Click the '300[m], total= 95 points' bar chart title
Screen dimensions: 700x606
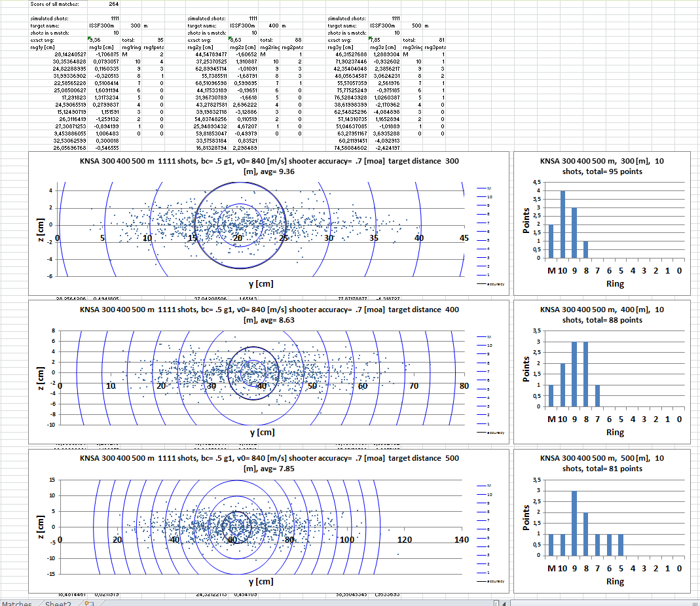coord(602,166)
